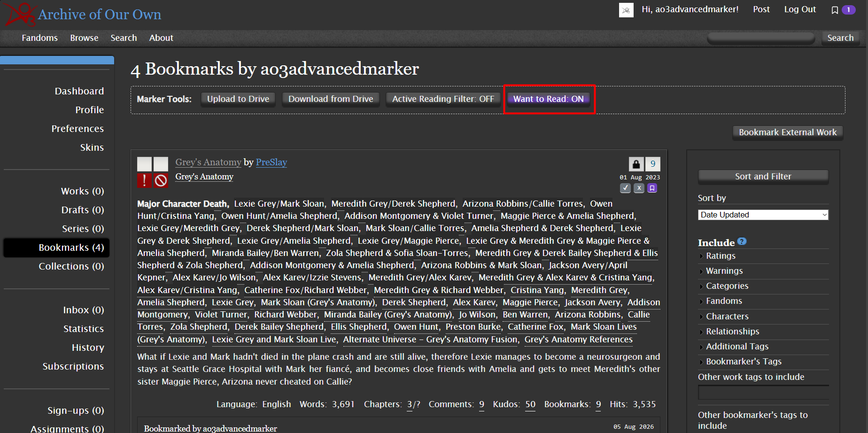Expand the Additional Tags filter
Viewport: 868px width, 433px height.
tap(737, 347)
